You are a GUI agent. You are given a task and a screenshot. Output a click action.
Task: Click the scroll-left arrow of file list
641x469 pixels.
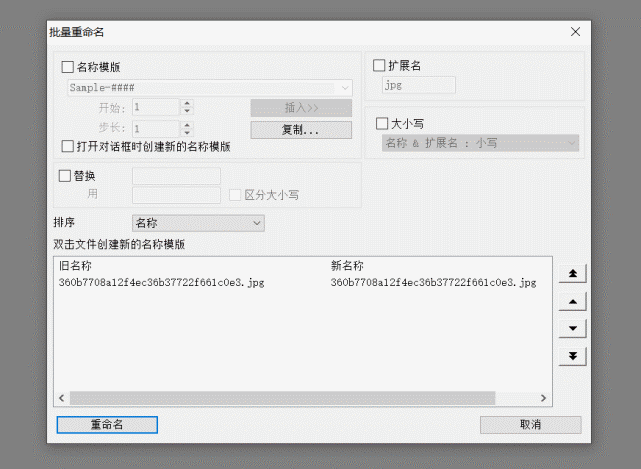tap(62, 398)
